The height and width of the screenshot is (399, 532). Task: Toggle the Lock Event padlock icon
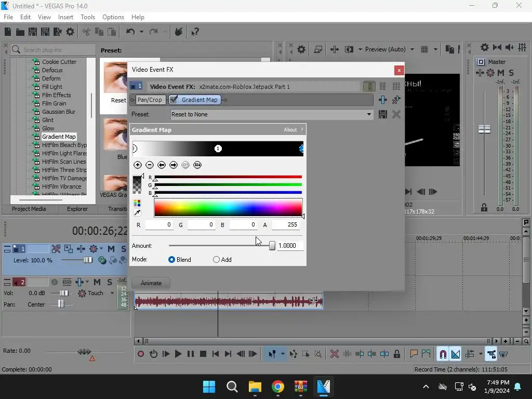396,354
